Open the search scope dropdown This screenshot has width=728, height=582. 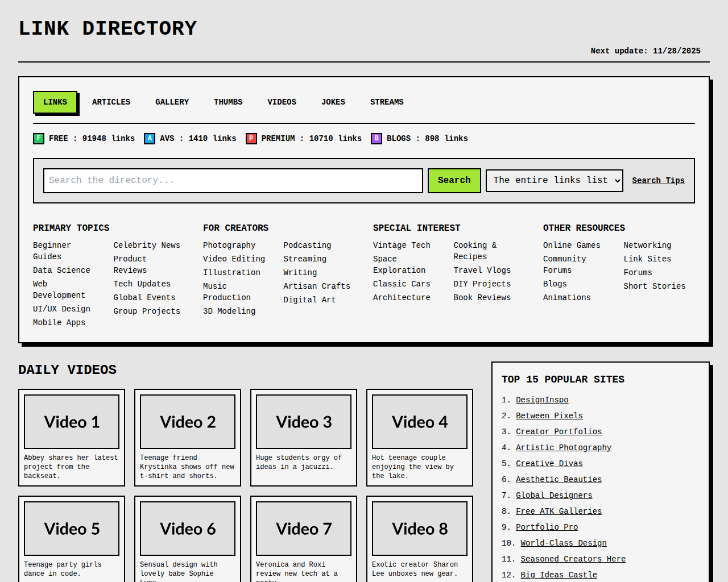click(x=554, y=180)
